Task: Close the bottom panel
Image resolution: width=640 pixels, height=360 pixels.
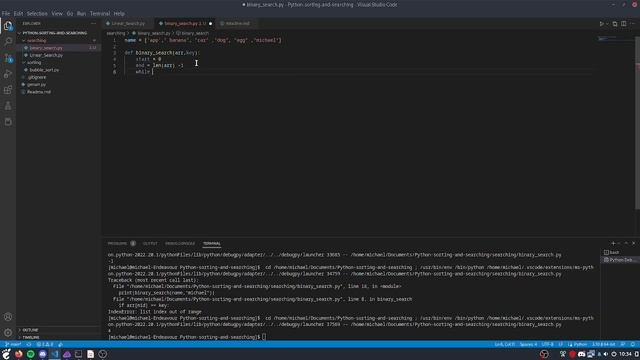Action: point(633,243)
